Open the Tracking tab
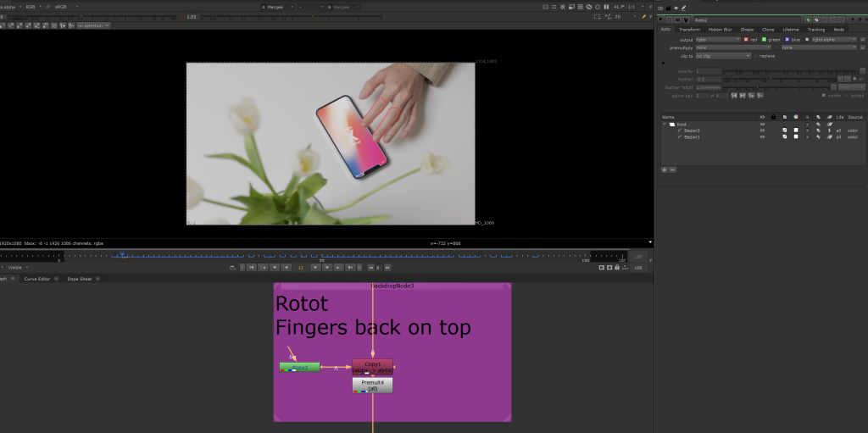The image size is (868, 433). [x=815, y=30]
